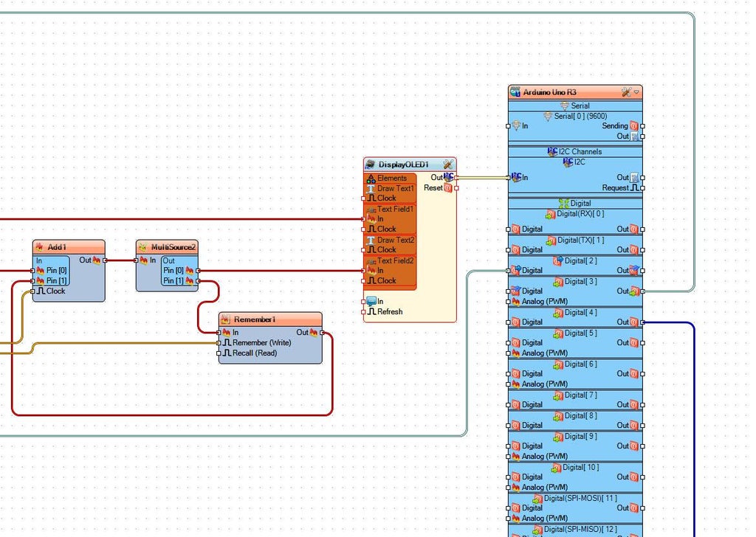
Task: Select the Text Field2 element
Action: click(390, 260)
